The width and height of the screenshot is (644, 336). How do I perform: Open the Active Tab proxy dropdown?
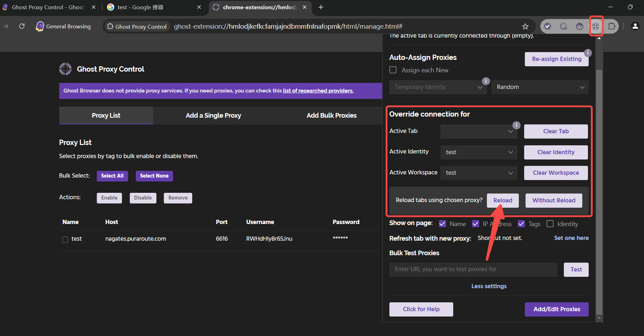479,131
